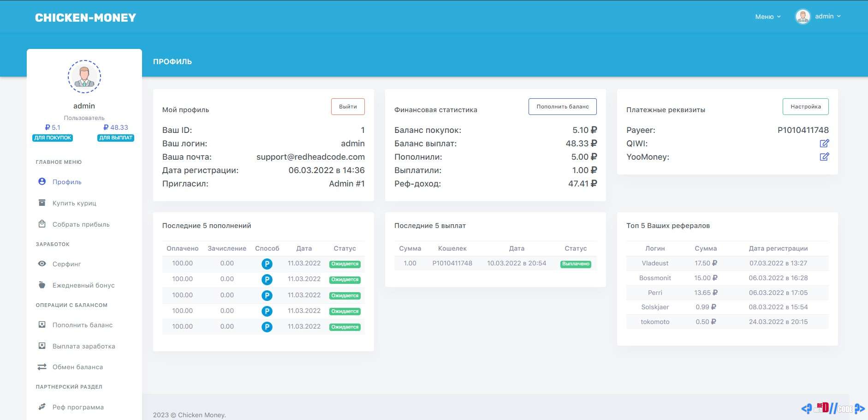Click Payeer value P1010411748 in payment details
This screenshot has width=868, height=420.
click(803, 130)
